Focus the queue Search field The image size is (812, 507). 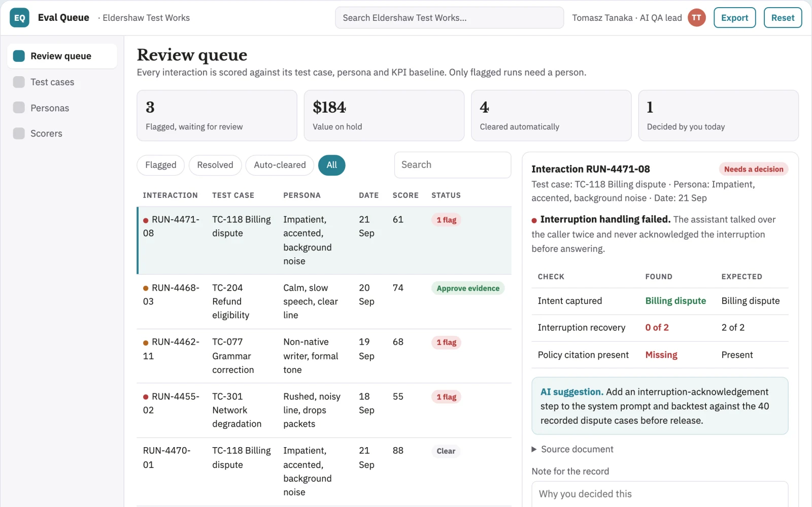coord(453,165)
